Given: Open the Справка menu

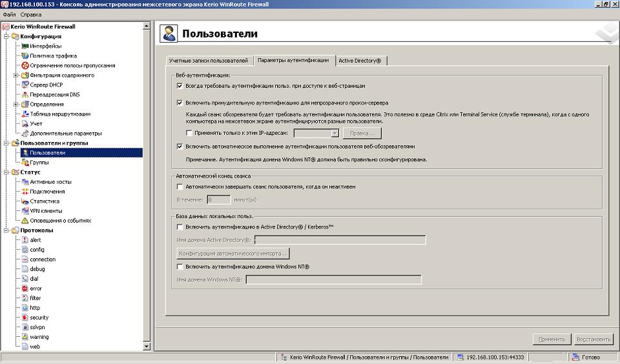Looking at the screenshot, I should [31, 15].
